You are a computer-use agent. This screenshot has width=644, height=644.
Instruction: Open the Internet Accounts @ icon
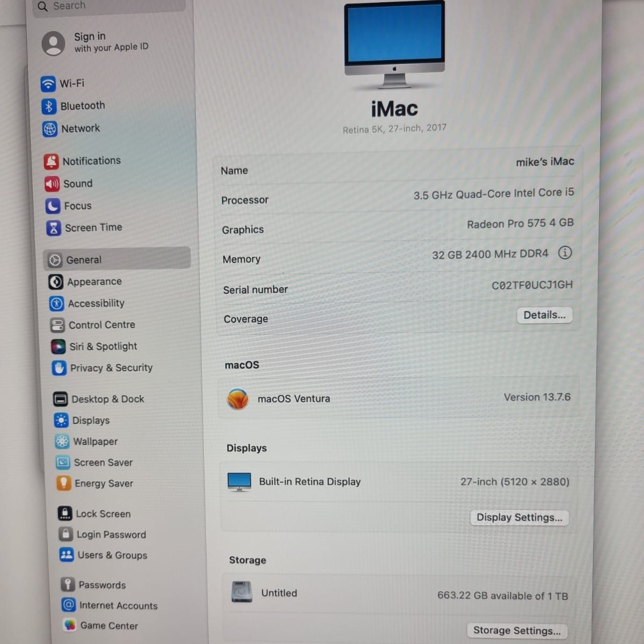point(69,605)
